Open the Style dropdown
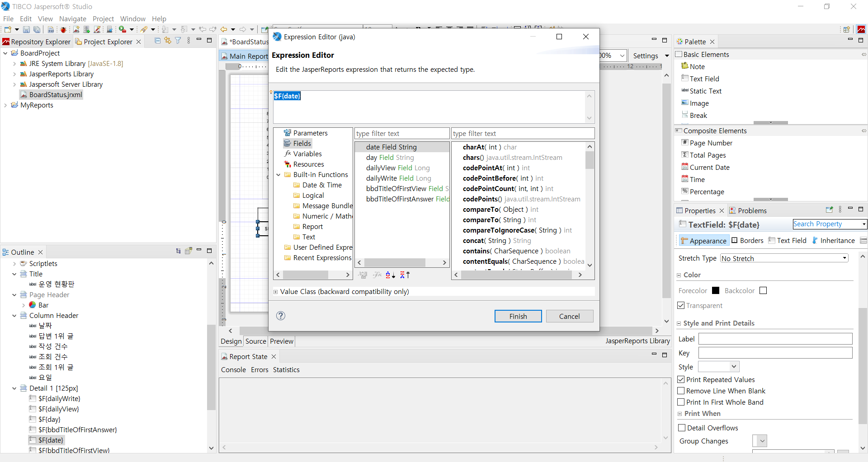The image size is (868, 462). [719, 367]
